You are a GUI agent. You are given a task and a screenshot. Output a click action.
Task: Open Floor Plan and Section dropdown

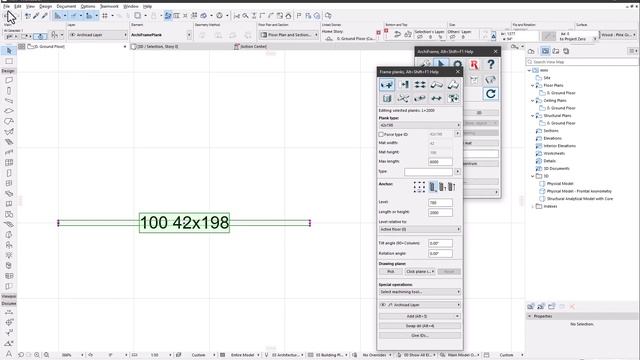click(289, 35)
